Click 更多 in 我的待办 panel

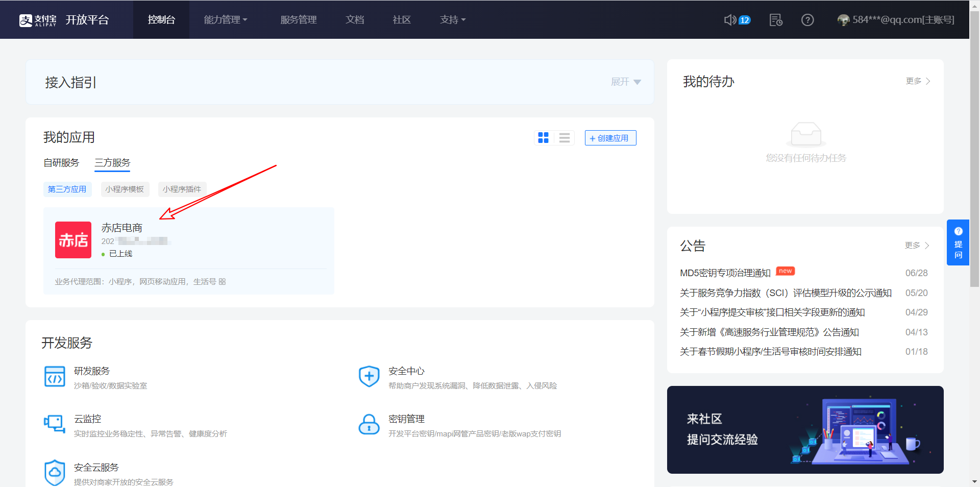point(918,81)
